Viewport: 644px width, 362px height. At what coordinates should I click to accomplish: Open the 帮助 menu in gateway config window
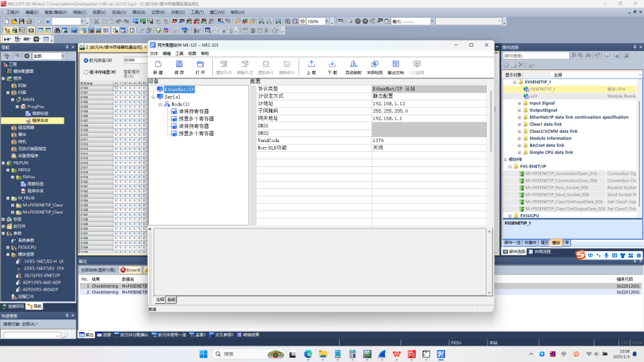(205, 53)
